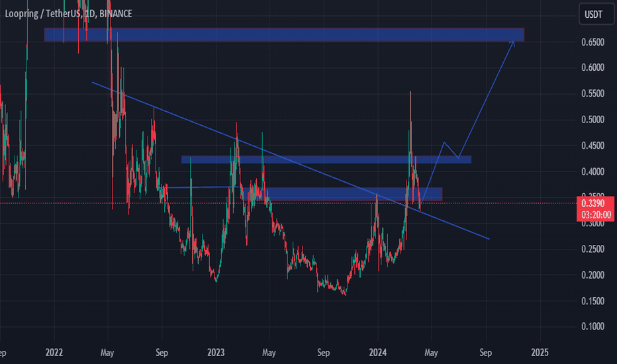Click the 2023 time axis label
The image size is (617, 364).
(x=216, y=352)
